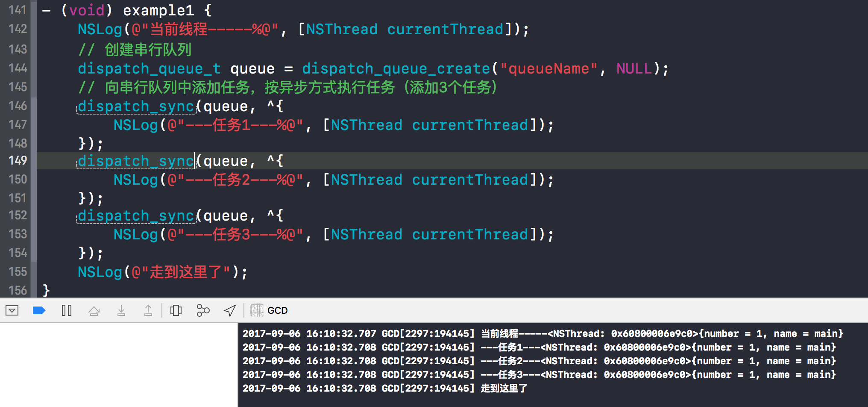868x407 pixels.
Task: Click NULL argument on line 144
Action: (634, 68)
